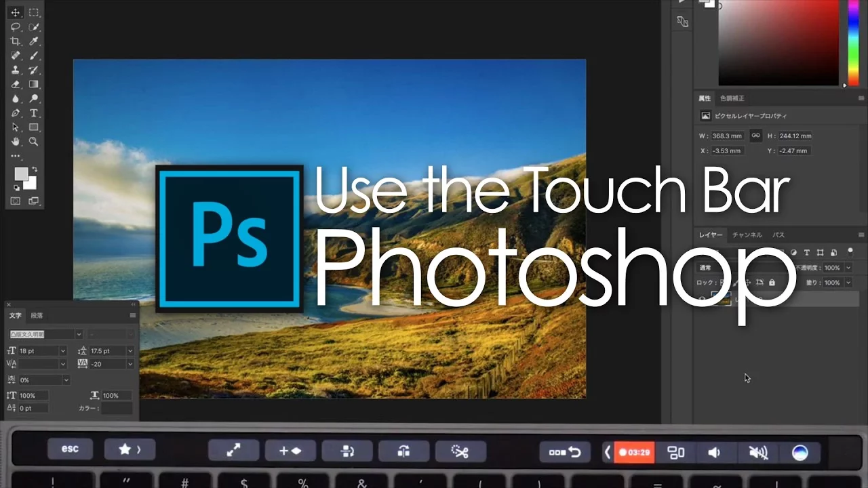Select the History Brush tool
Viewport: 868px width, 488px height.
coord(33,70)
